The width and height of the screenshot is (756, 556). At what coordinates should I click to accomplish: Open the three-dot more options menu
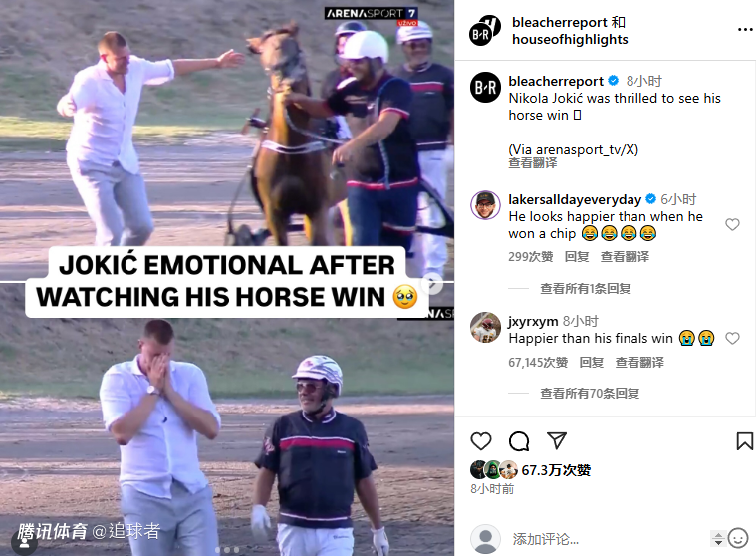point(745,30)
